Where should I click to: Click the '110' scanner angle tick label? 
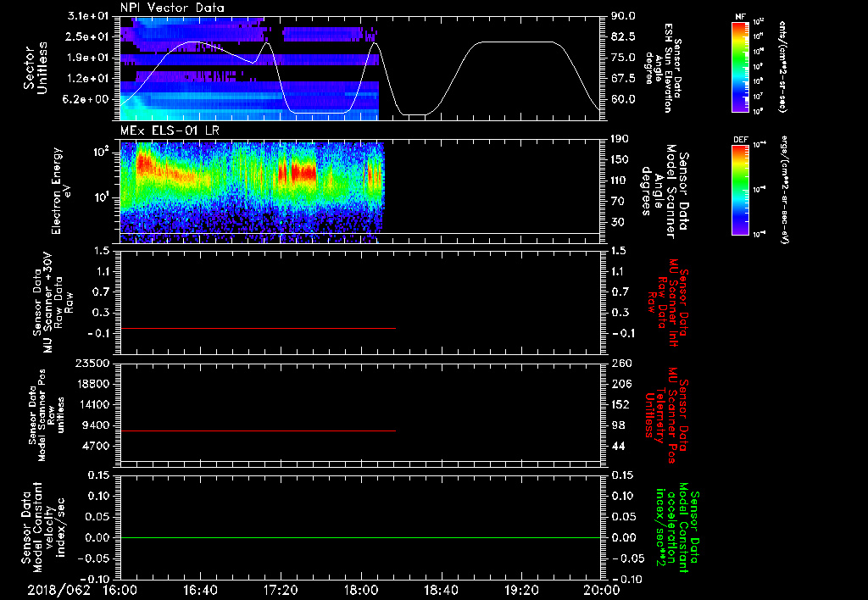click(620, 181)
